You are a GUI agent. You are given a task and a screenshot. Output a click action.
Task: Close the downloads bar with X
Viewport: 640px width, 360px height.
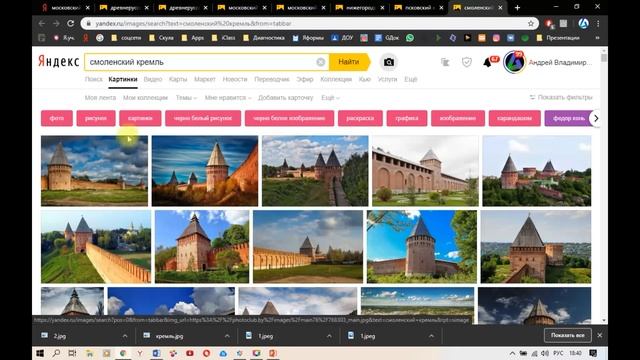point(599,335)
